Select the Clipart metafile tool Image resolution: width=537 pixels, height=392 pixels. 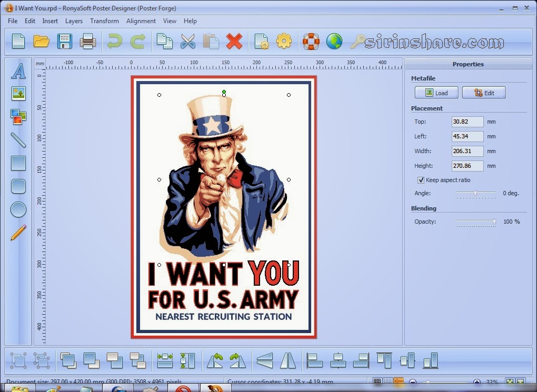point(18,117)
